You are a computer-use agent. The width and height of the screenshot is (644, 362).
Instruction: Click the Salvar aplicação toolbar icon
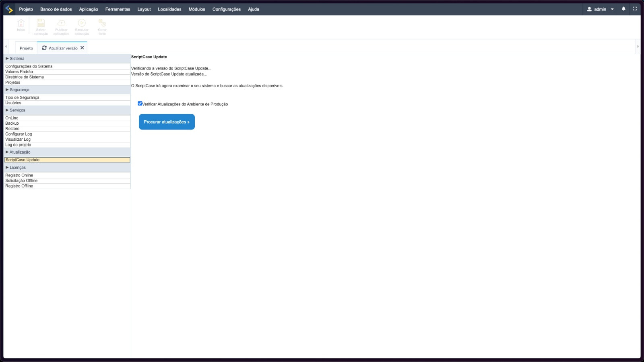(41, 23)
